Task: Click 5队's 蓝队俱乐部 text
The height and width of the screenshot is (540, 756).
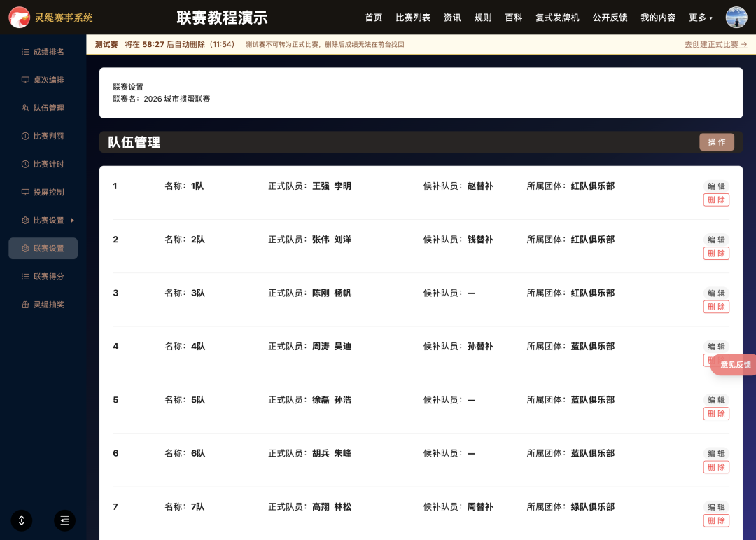Action: tap(593, 400)
